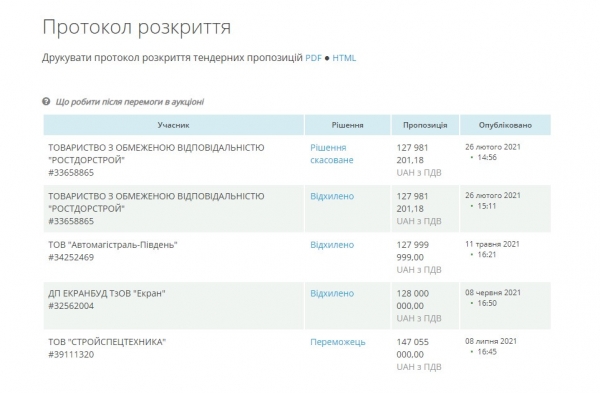Open 'Відхилено' decision for РОСТДОРСТРОЙ
This screenshot has height=393, width=600.
coord(332,196)
